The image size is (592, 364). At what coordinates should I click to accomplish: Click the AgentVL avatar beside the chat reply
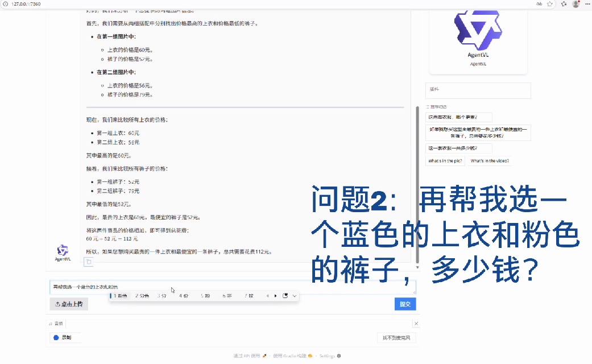(x=63, y=251)
